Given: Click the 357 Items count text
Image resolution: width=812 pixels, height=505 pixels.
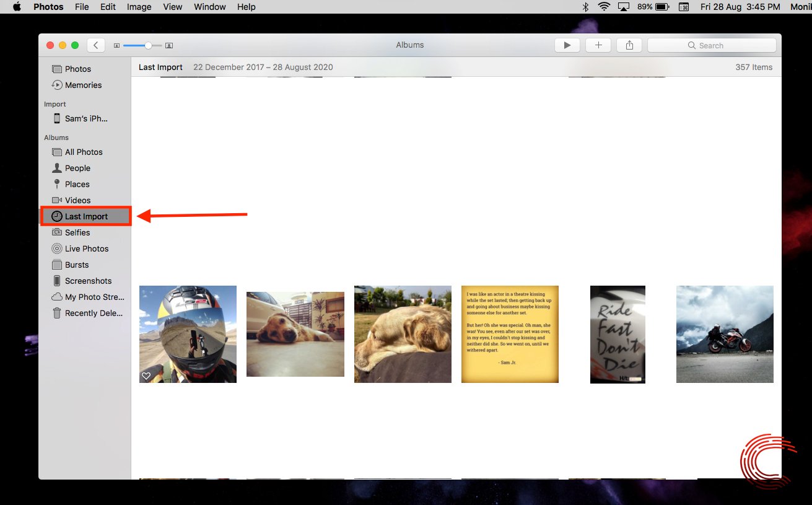Looking at the screenshot, I should coord(754,67).
